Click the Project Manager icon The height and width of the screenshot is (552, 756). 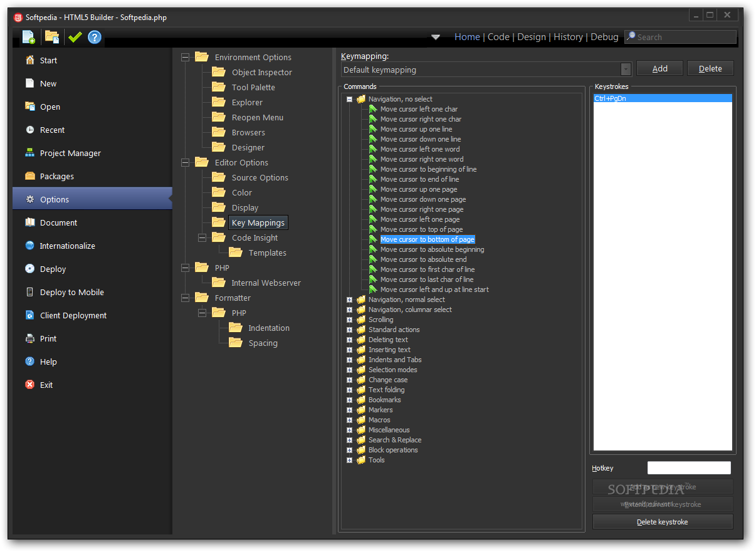click(29, 153)
